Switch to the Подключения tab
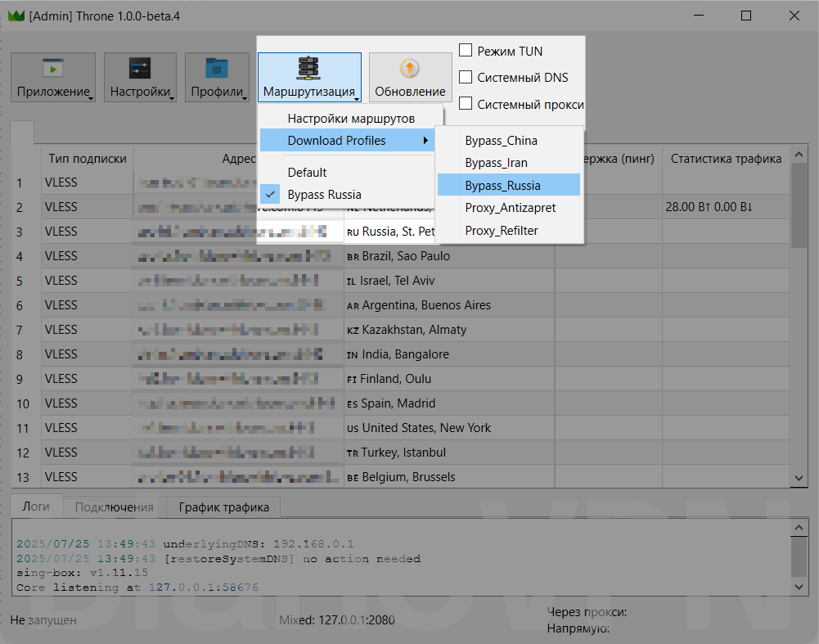The width and height of the screenshot is (819, 644). click(114, 507)
